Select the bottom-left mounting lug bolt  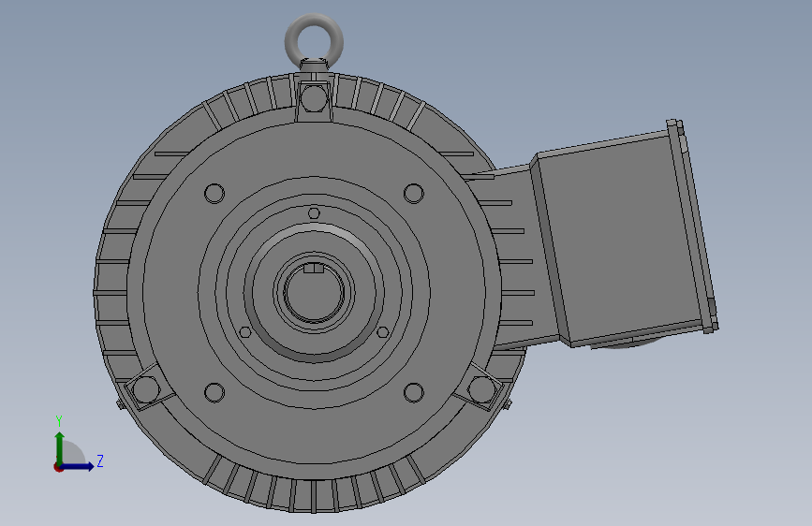tap(145, 388)
